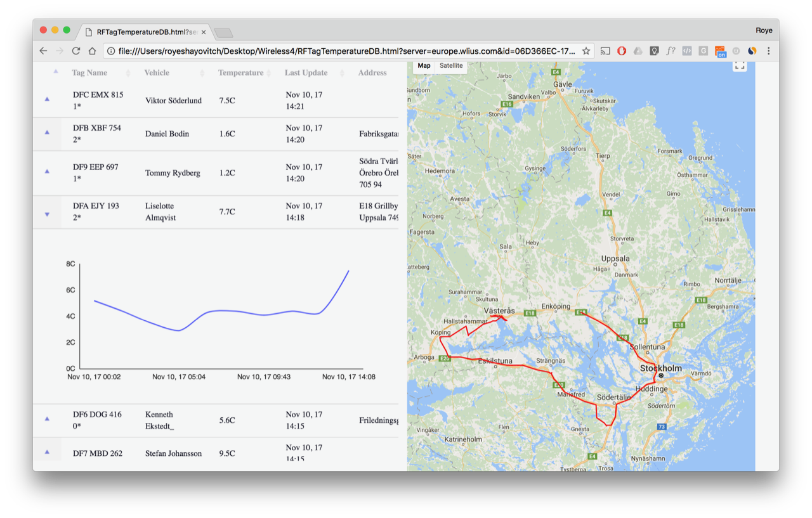Click the code brackets extension icon
812x518 pixels.
click(x=687, y=51)
